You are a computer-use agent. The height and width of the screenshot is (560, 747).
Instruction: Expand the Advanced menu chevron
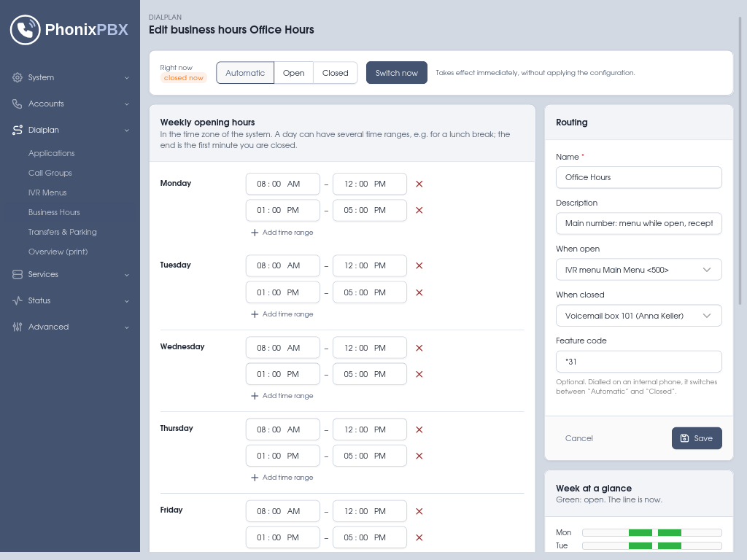[127, 327]
